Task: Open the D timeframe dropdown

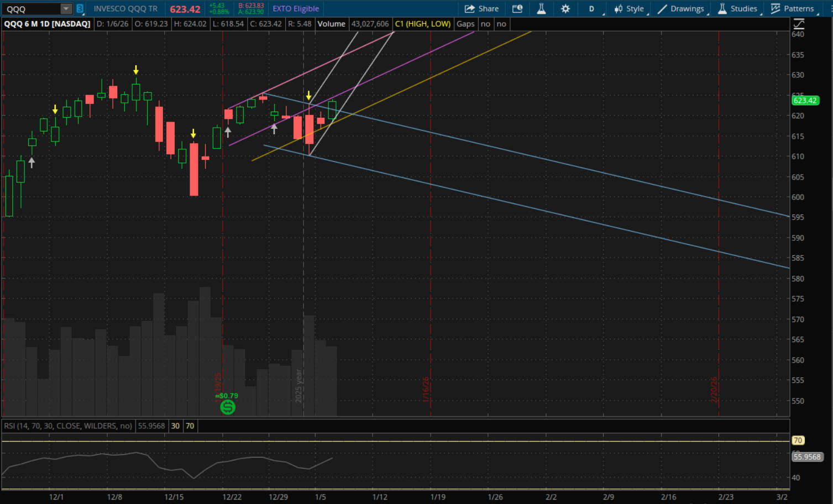Action: coord(592,9)
